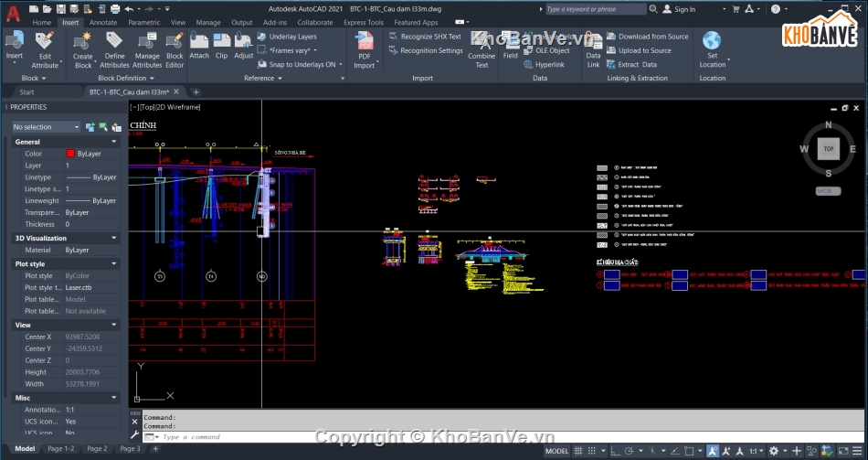Expand the Block Definition panel dropdown
This screenshot has width=868, height=460.
[x=126, y=78]
